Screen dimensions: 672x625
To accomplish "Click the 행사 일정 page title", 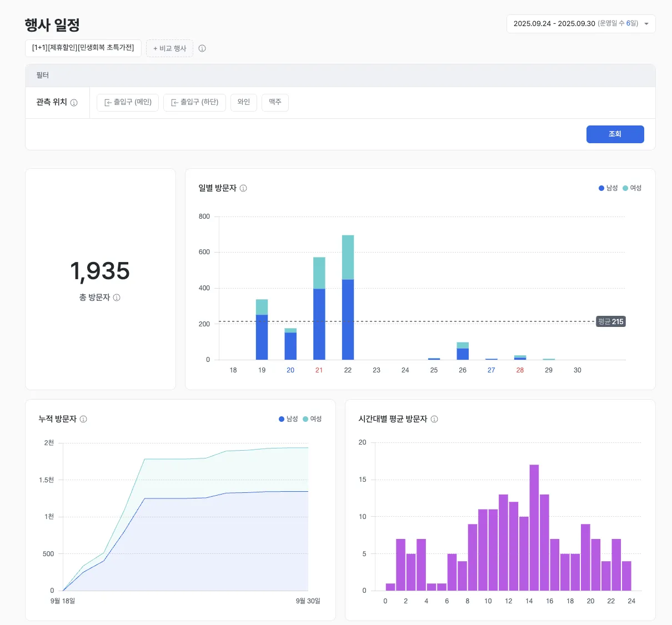I will click(52, 25).
